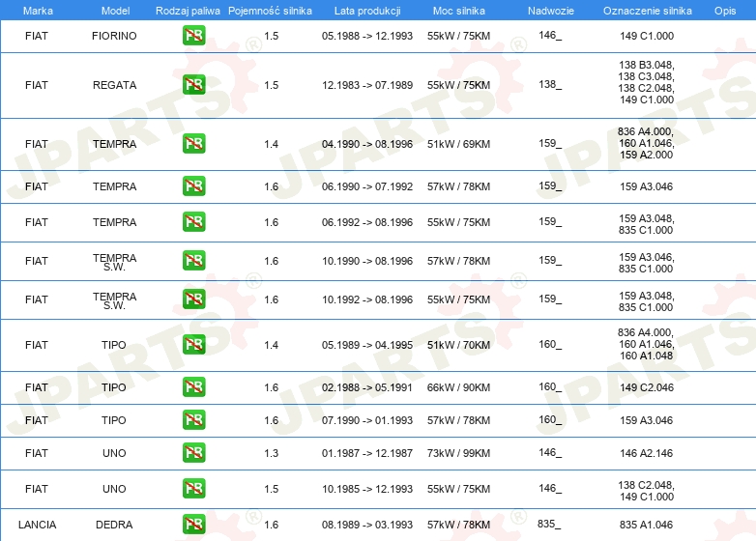The height and width of the screenshot is (541, 756).
Task: Click fuel icon in the UNO 1.3 row
Action: point(193,452)
